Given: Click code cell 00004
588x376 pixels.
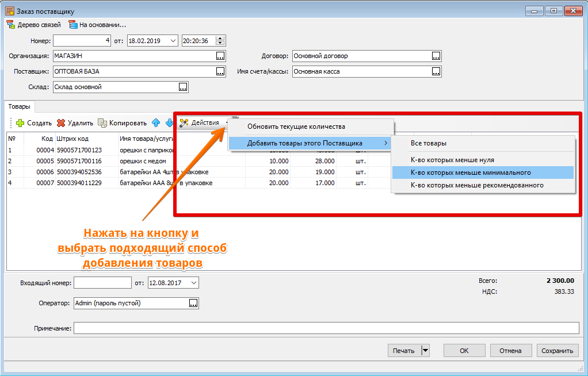Looking at the screenshot, I should tap(40, 150).
